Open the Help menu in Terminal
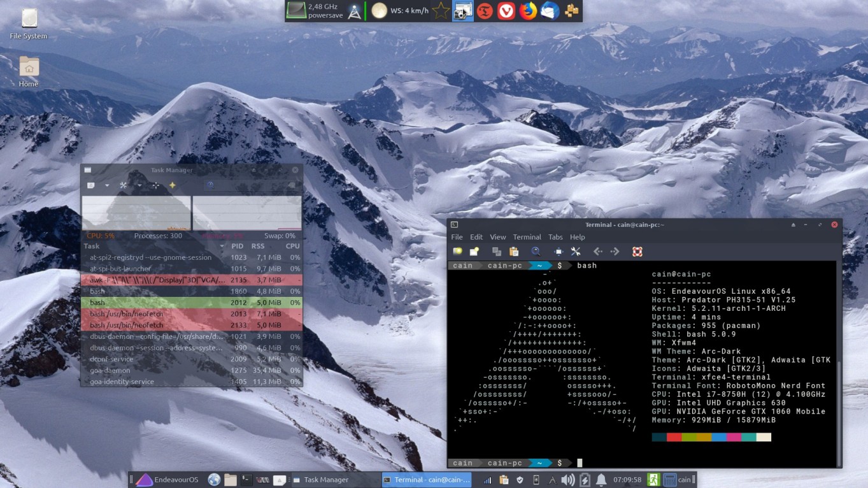This screenshot has width=868, height=488. 577,237
